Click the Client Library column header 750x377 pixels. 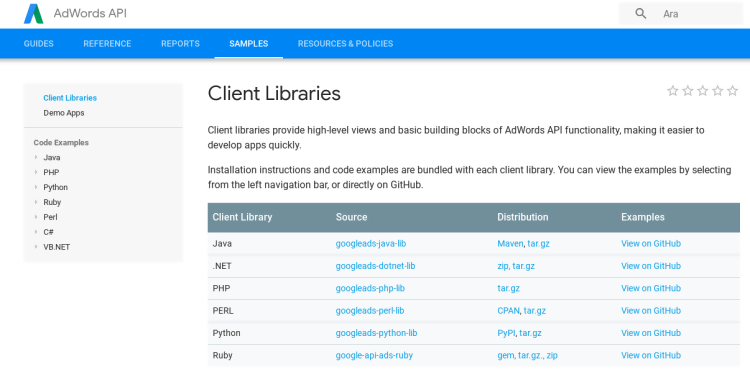click(x=242, y=217)
